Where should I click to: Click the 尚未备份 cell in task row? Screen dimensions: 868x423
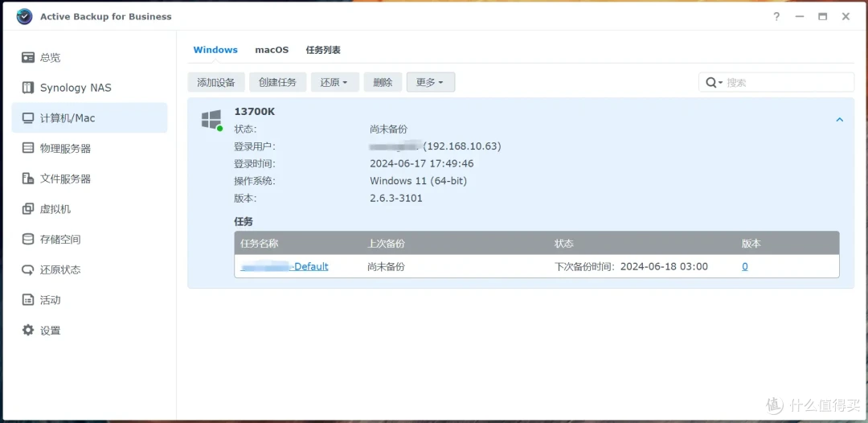point(387,266)
